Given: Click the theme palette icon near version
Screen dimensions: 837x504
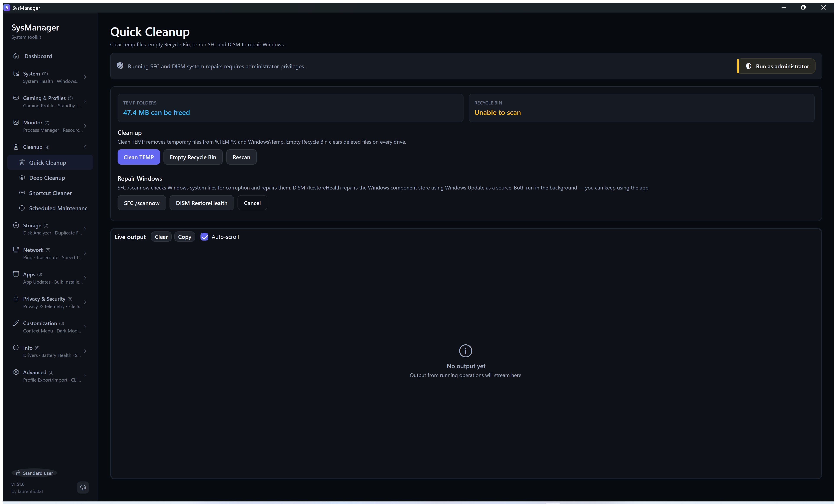Looking at the screenshot, I should [x=83, y=487].
